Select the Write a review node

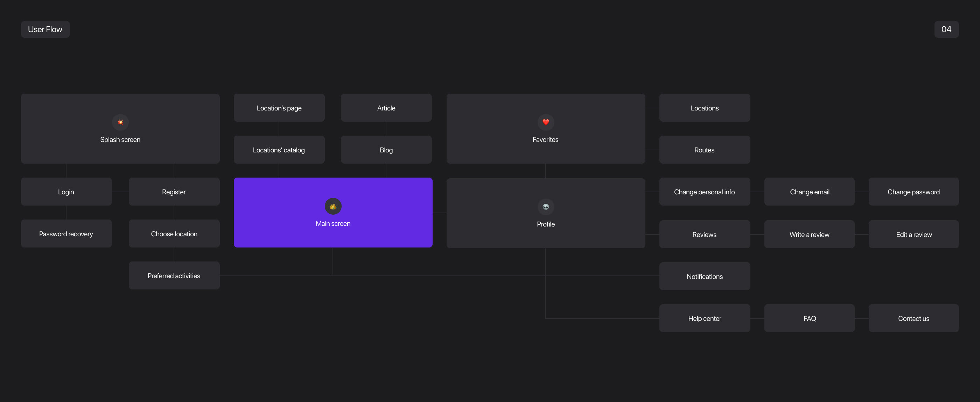(x=809, y=235)
